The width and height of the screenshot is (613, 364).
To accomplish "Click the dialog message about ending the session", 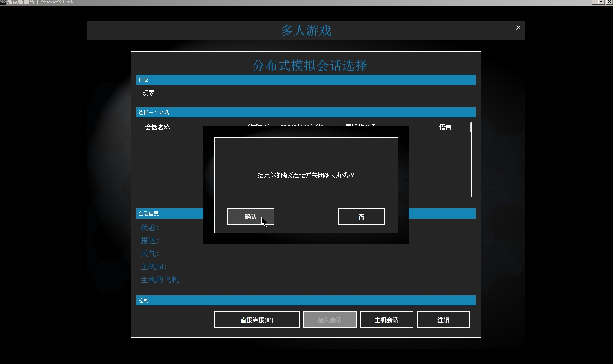I will 306,175.
